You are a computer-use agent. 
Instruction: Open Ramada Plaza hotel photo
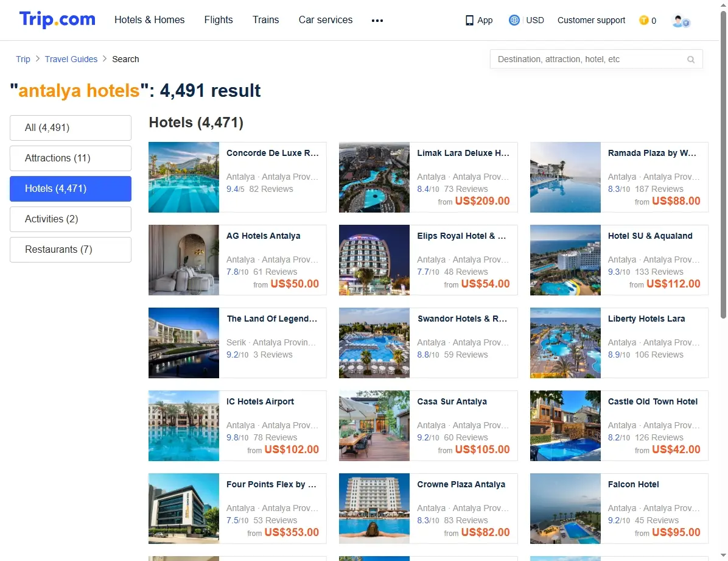point(565,177)
